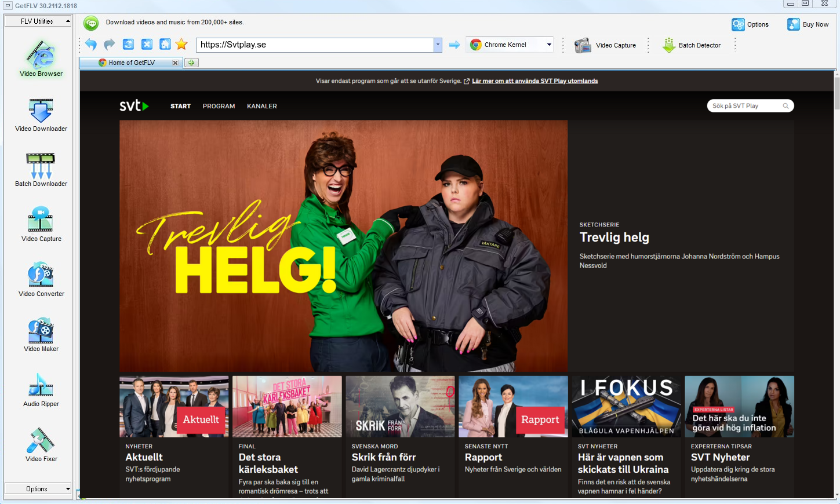Click the 'SVENSKA MORD' category label
This screenshot has width=840, height=504.
(374, 447)
